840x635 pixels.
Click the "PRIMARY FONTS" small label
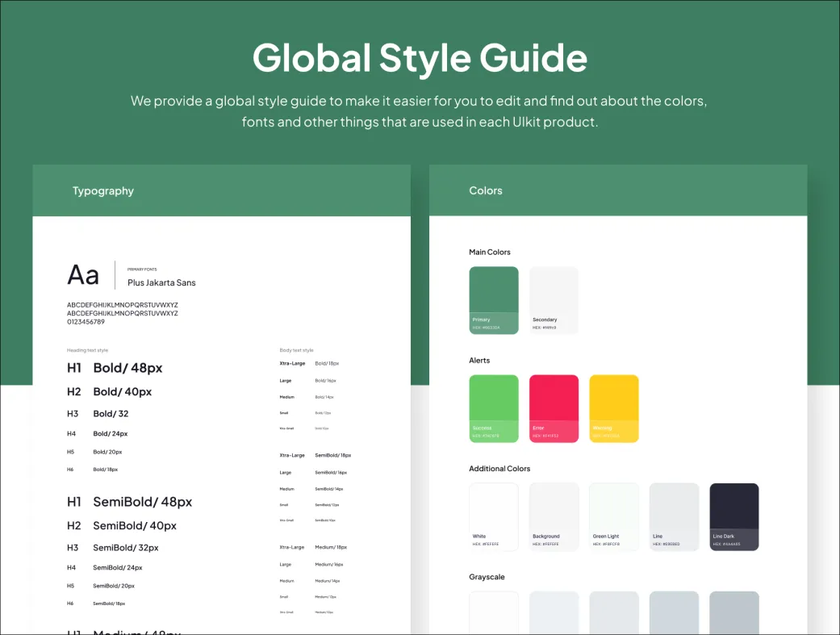tap(142, 269)
